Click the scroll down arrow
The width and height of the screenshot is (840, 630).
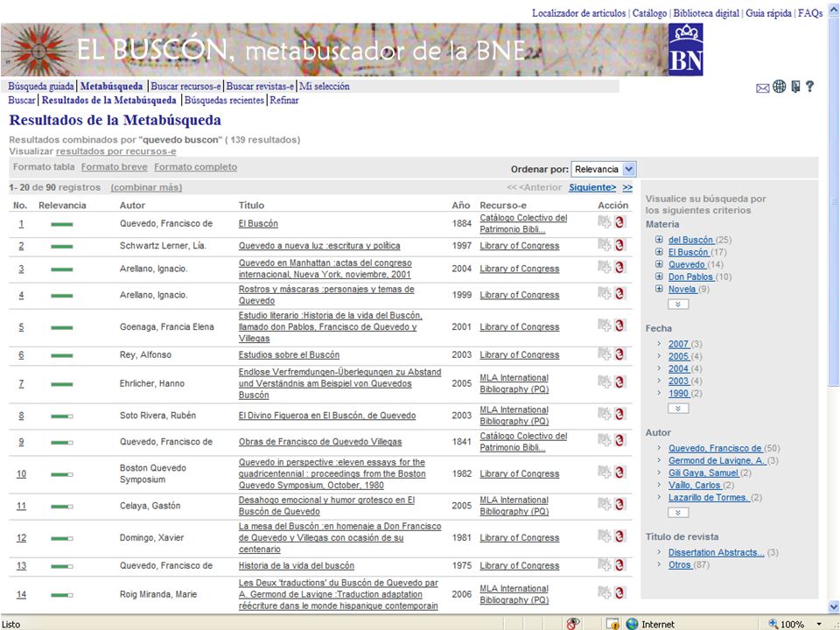834,606
